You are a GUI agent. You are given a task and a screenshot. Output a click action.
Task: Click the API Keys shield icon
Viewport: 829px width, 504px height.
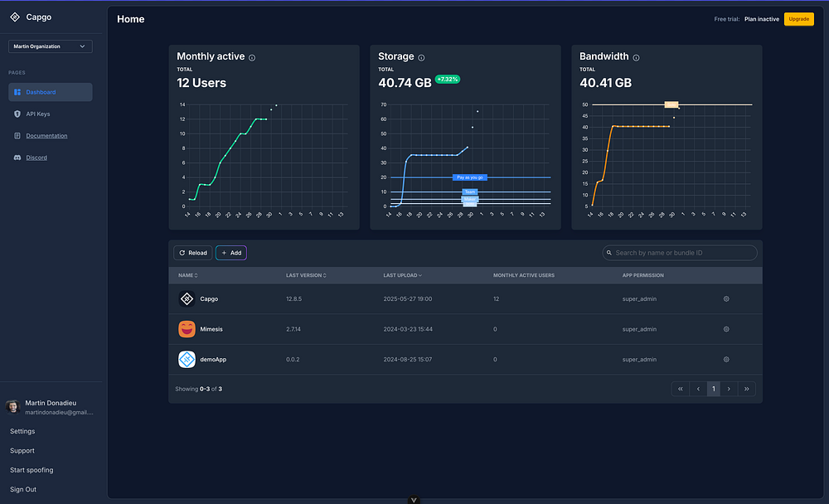(x=17, y=114)
